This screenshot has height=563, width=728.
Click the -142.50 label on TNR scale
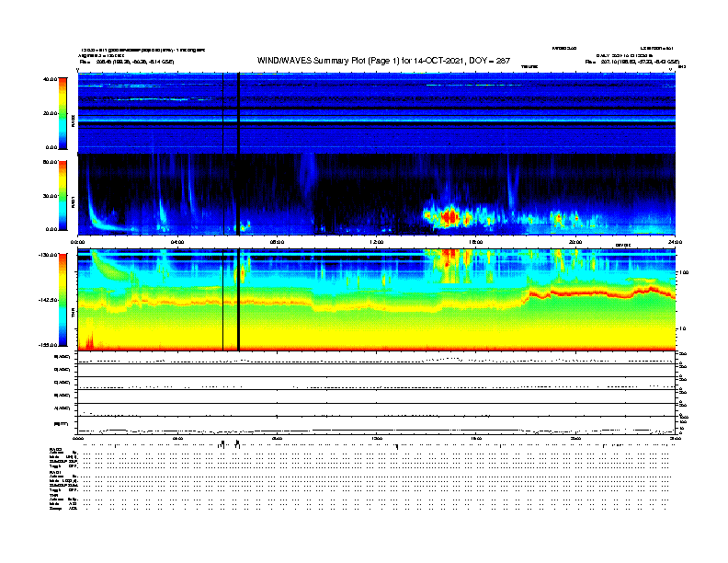coord(49,300)
